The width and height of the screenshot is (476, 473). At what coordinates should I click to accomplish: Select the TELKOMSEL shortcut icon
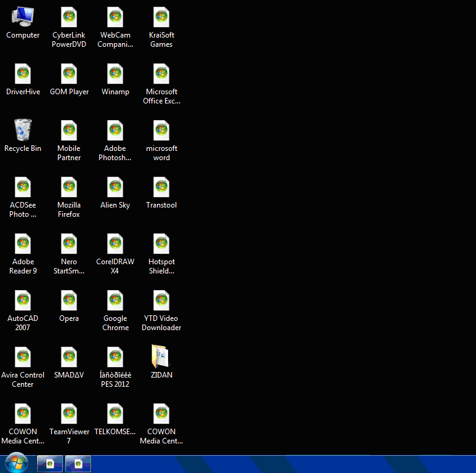(115, 414)
